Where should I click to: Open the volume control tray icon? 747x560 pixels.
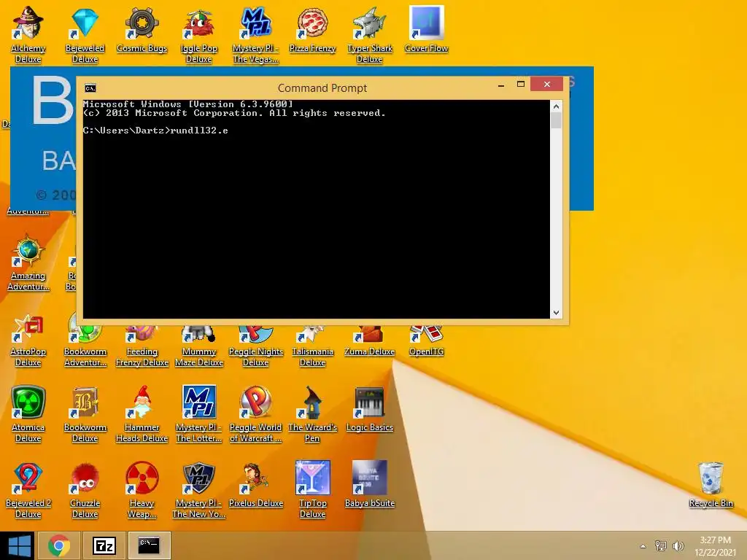[x=678, y=546]
